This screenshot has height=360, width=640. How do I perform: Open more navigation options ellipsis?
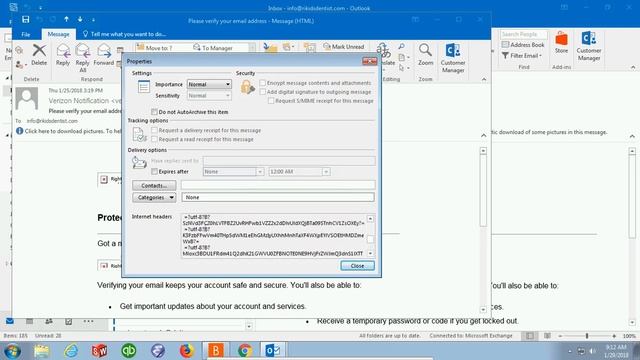88,321
